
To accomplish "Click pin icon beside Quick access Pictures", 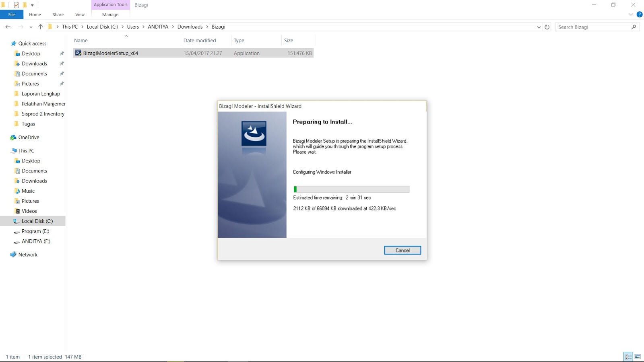I will point(62,84).
